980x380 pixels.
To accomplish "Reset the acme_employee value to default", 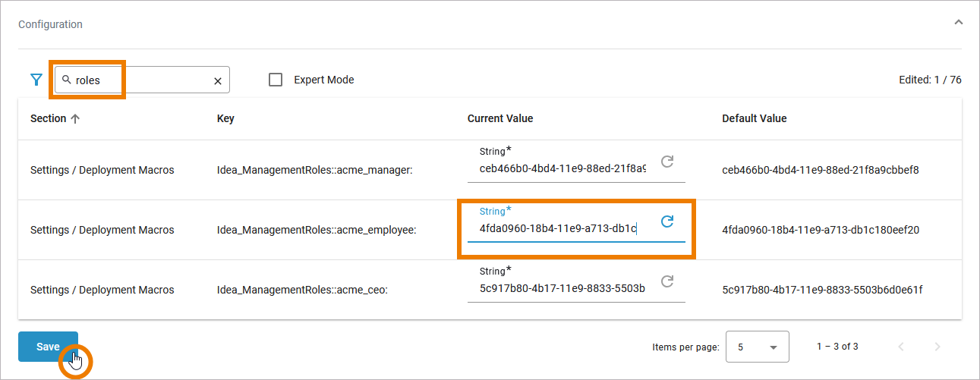I will click(x=667, y=221).
